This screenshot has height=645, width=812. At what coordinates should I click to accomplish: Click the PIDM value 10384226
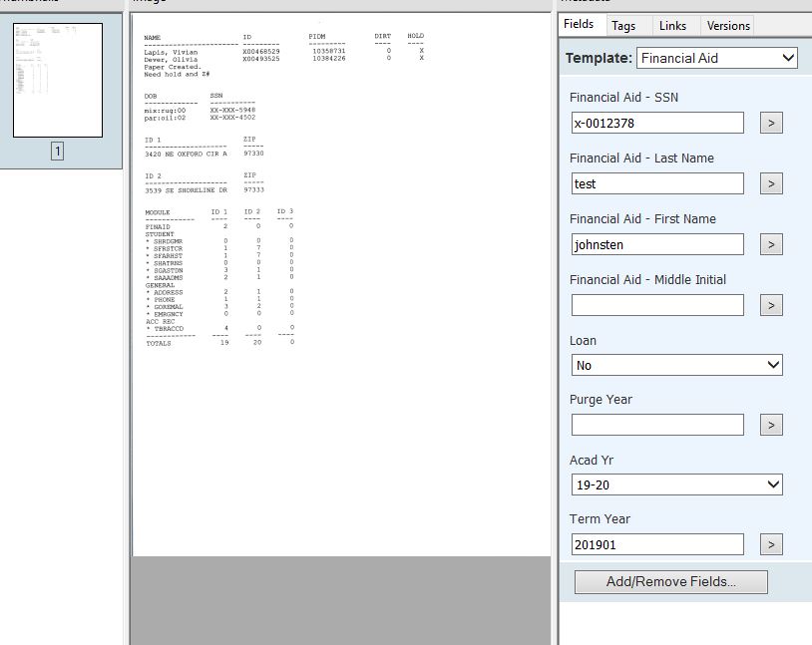pyautogui.click(x=329, y=59)
